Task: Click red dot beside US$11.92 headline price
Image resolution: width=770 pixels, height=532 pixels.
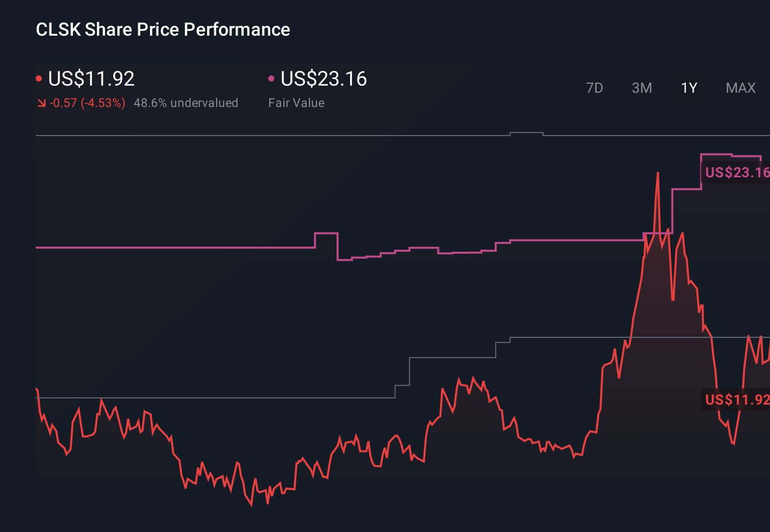Action: (39, 78)
